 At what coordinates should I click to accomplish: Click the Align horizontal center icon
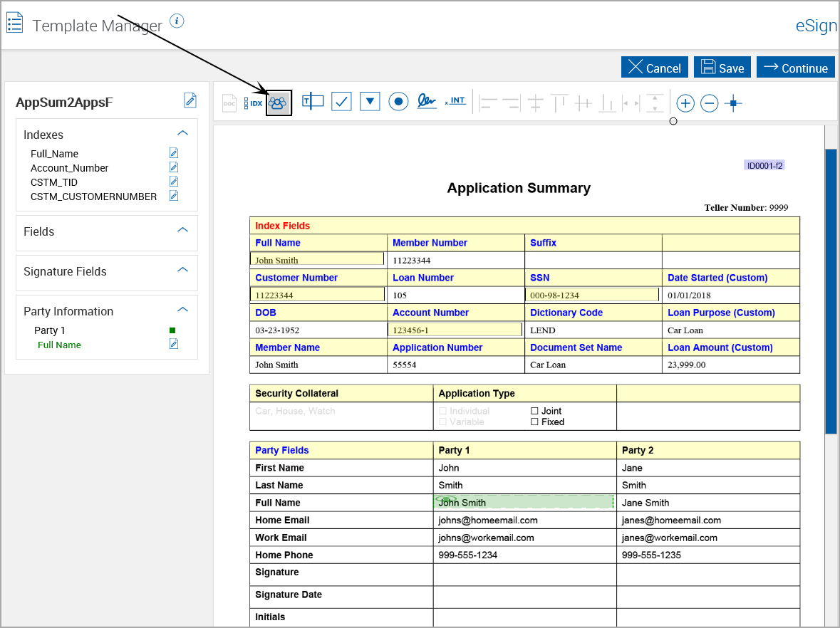pyautogui.click(x=535, y=103)
